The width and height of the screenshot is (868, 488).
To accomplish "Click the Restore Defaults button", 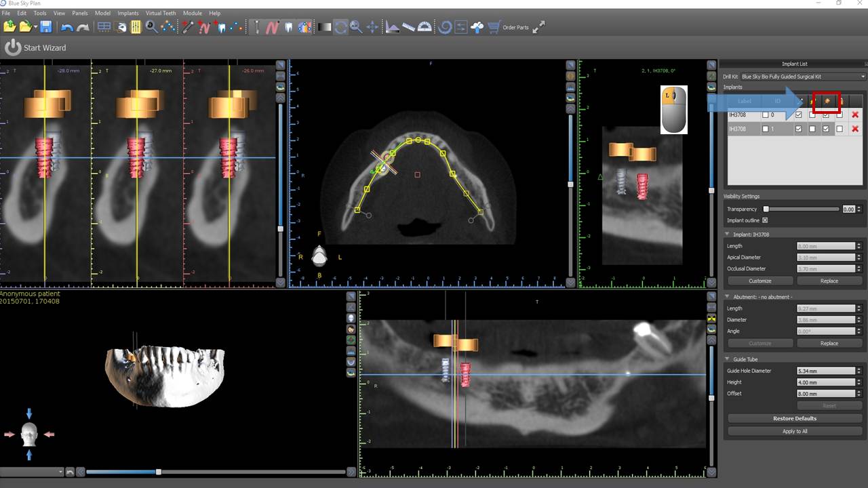I will click(x=795, y=418).
